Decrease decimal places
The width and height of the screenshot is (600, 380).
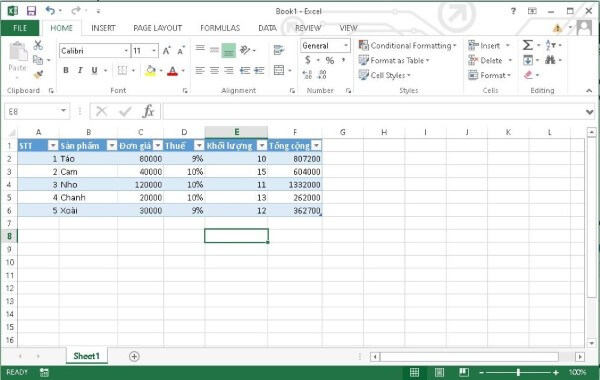coord(322,75)
